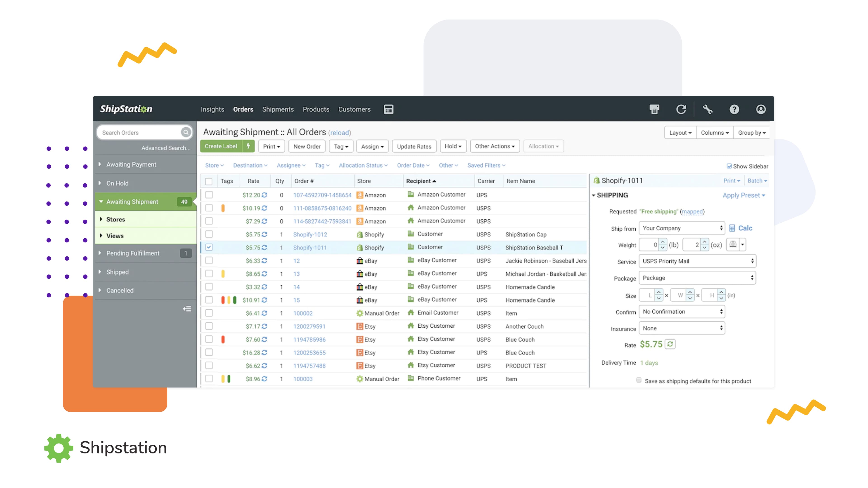Click the eBay store icon in order 12 row
Screen dimensions: 868x488
point(360,261)
